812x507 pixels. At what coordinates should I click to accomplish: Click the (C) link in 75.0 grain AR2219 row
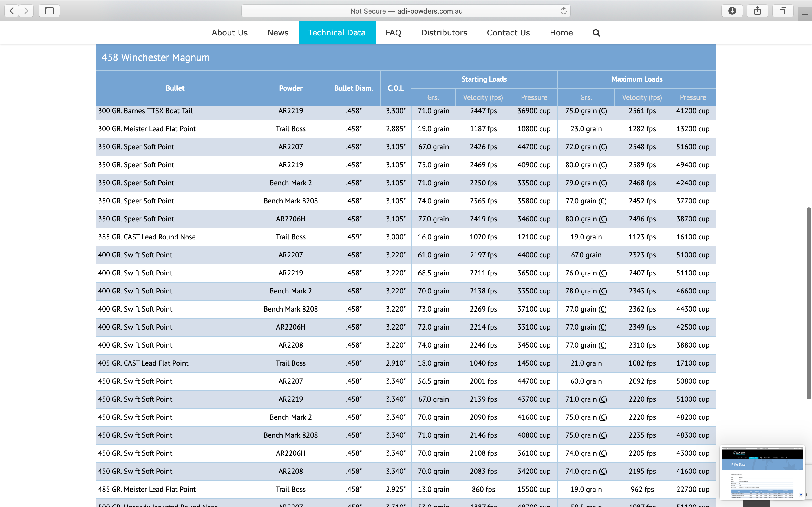tap(603, 111)
